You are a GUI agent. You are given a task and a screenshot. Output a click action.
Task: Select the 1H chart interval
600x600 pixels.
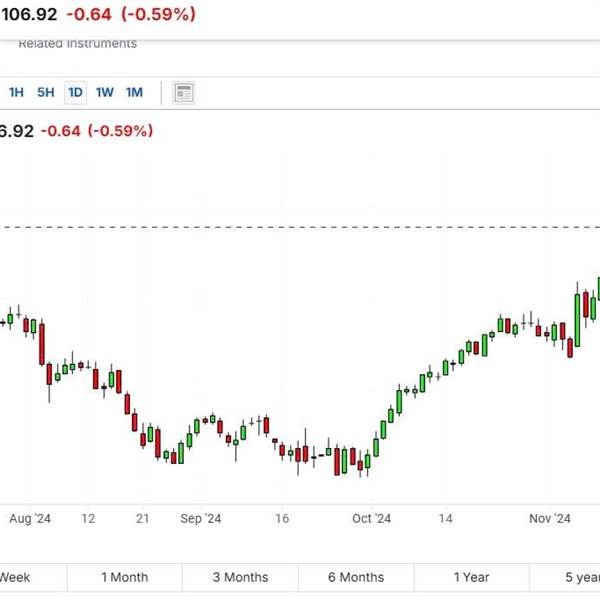click(x=16, y=92)
